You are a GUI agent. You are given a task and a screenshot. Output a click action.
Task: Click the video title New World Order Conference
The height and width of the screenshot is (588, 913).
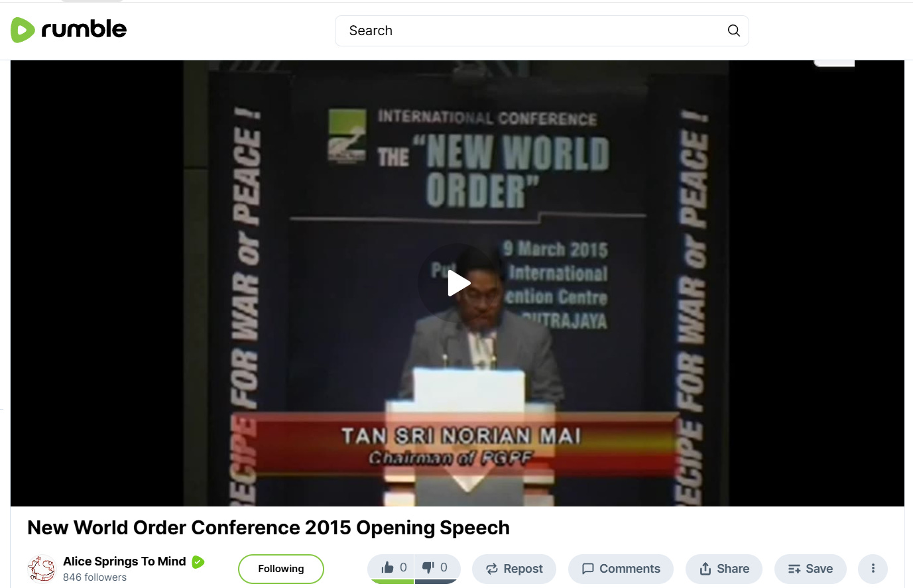click(x=269, y=528)
